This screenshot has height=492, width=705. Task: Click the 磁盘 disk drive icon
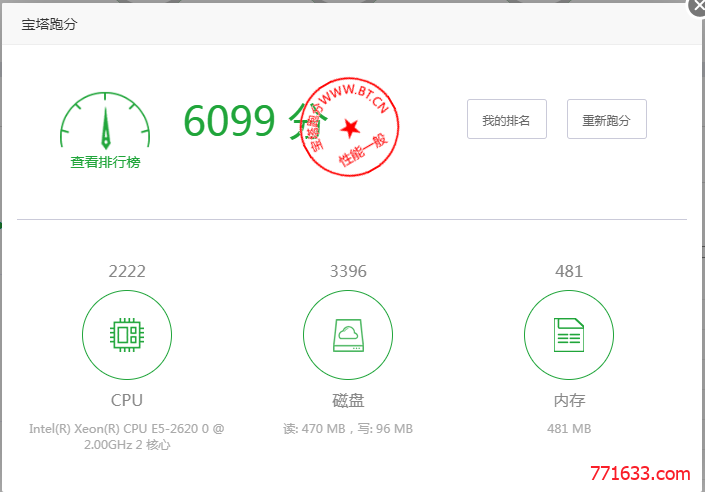click(x=348, y=335)
